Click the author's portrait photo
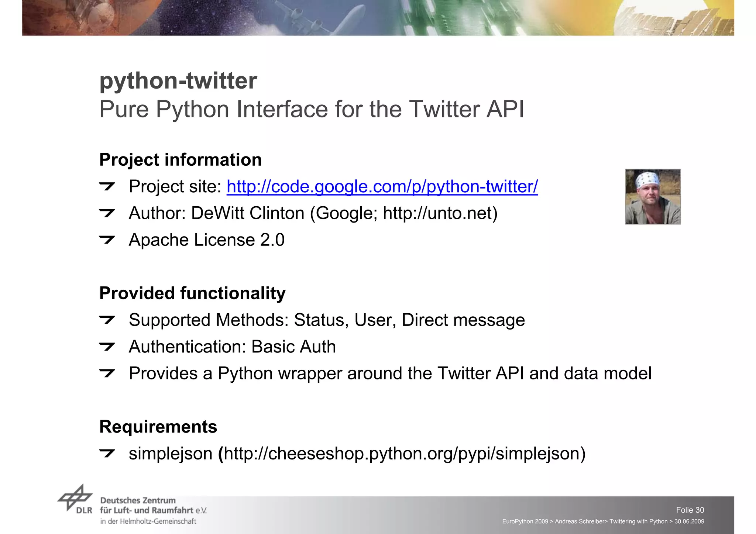756x534 pixels. click(x=653, y=197)
